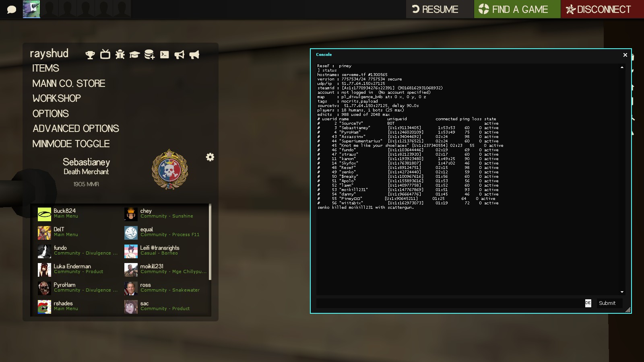Click the Death Merchant rank medal
The width and height of the screenshot is (644, 362).
point(169,170)
